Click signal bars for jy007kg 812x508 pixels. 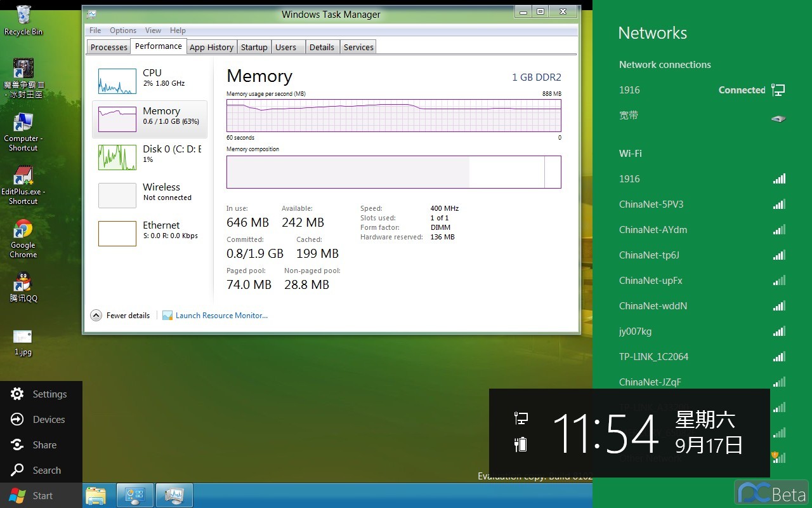pos(779,331)
